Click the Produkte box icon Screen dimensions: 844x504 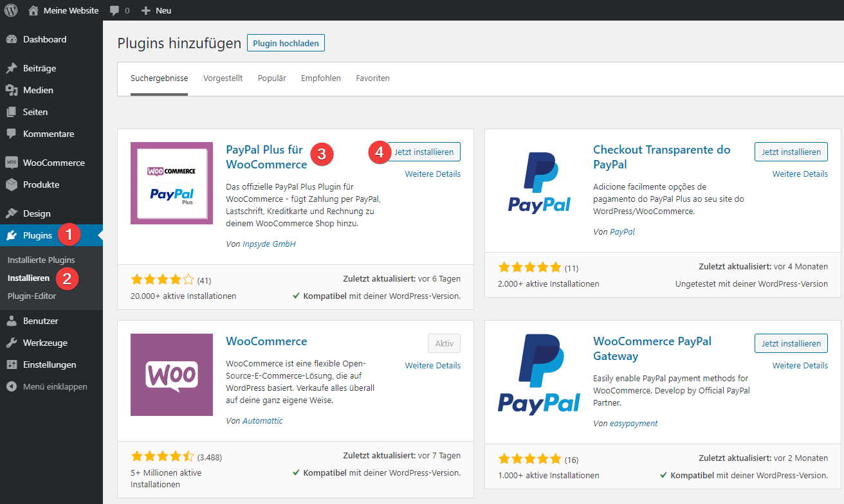(x=12, y=184)
